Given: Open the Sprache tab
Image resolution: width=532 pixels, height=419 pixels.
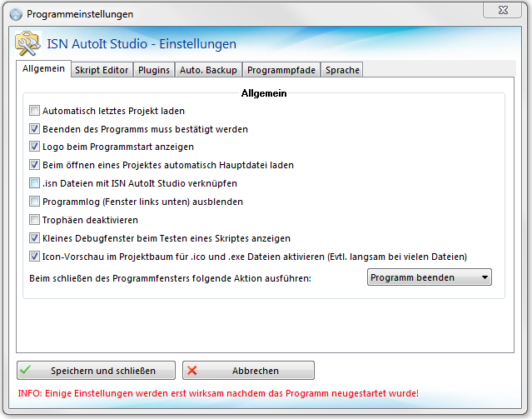Looking at the screenshot, I should 342,70.
